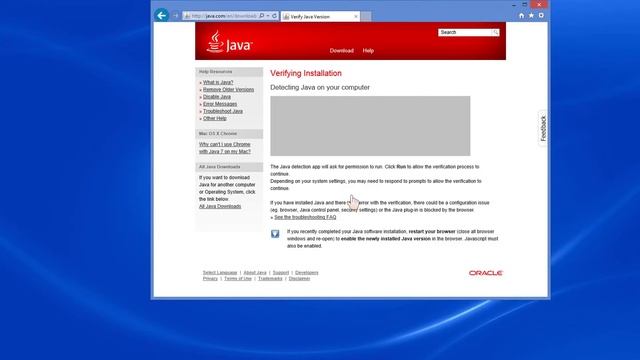Click the All Java Downloads sidebar header
The height and width of the screenshot is (360, 640).
click(x=229, y=167)
